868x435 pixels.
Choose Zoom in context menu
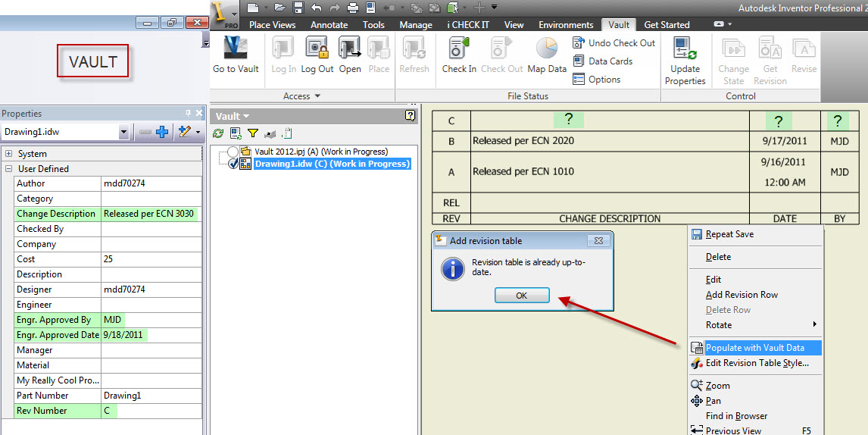[x=755, y=385]
